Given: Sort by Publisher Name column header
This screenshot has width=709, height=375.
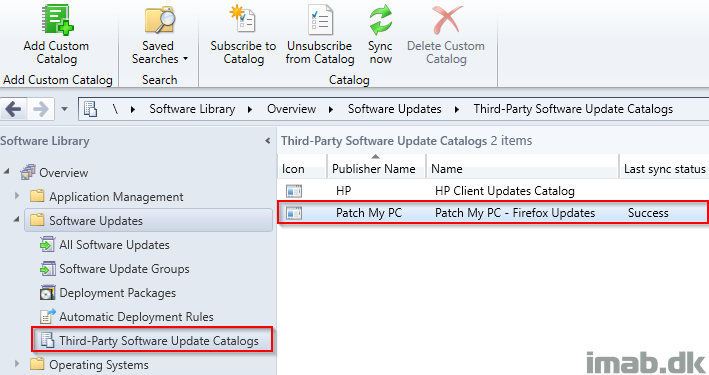Looking at the screenshot, I should pos(373,169).
